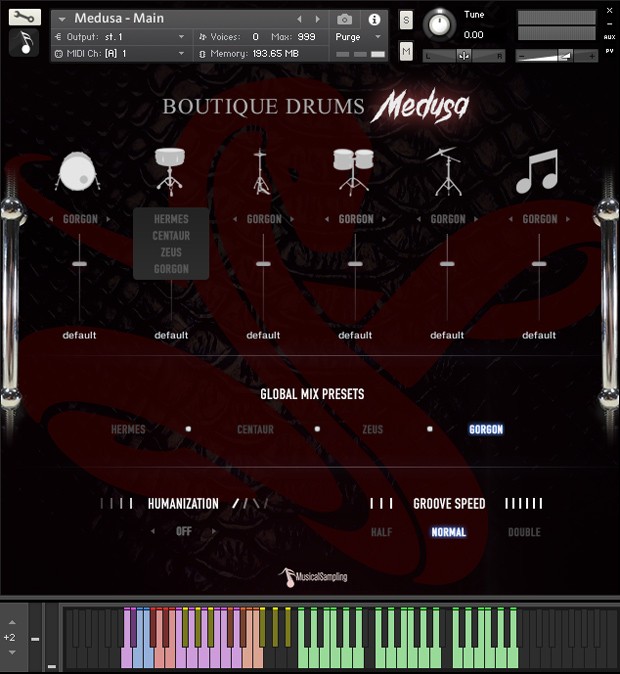620x674 pixels.
Task: Choose HERMES in the snare preset menu
Action: [x=171, y=219]
